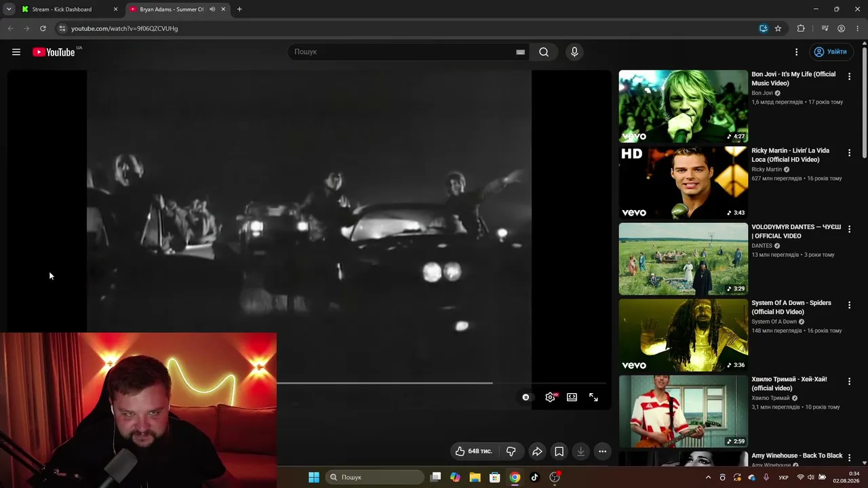Screen dimensions: 868x488
Task: Open a new browser tab
Action: pyautogui.click(x=239, y=9)
